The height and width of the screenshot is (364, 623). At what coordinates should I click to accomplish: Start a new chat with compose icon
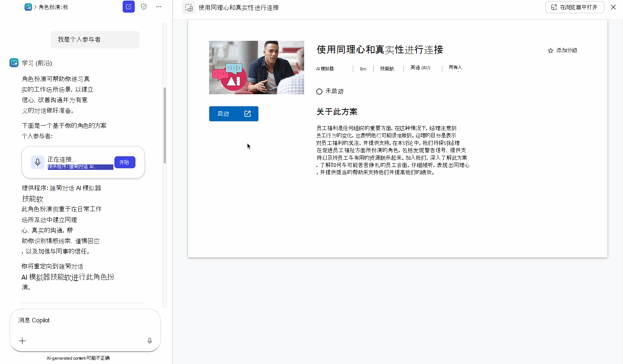coord(129,7)
